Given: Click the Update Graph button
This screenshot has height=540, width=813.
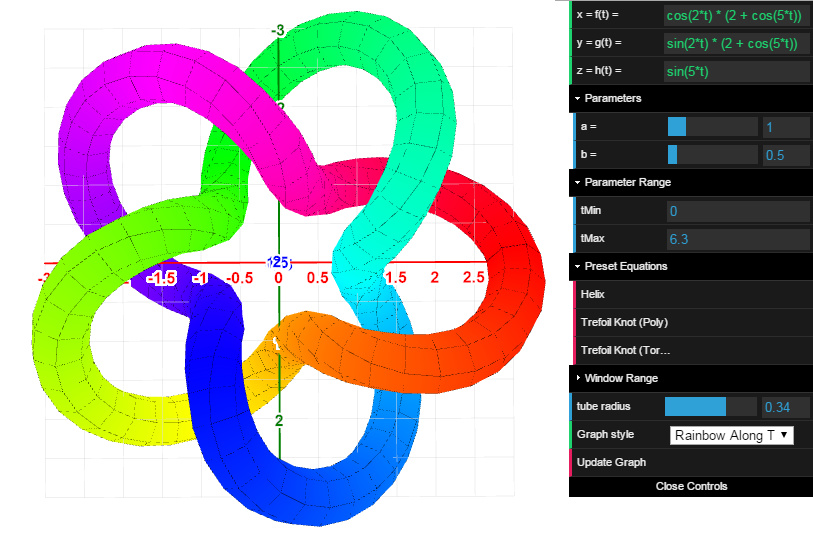Looking at the screenshot, I should (x=611, y=463).
